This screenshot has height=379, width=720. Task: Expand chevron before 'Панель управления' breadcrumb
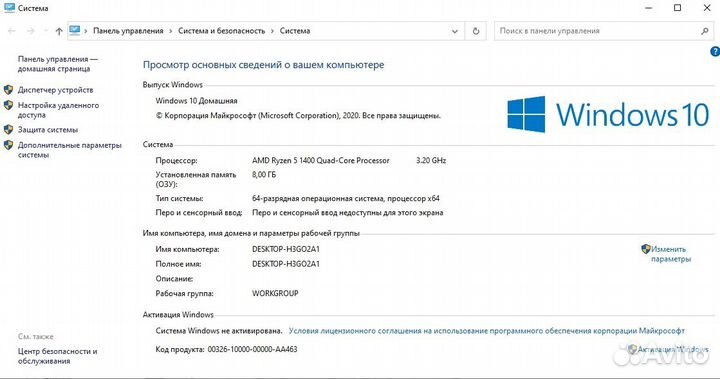(86, 31)
